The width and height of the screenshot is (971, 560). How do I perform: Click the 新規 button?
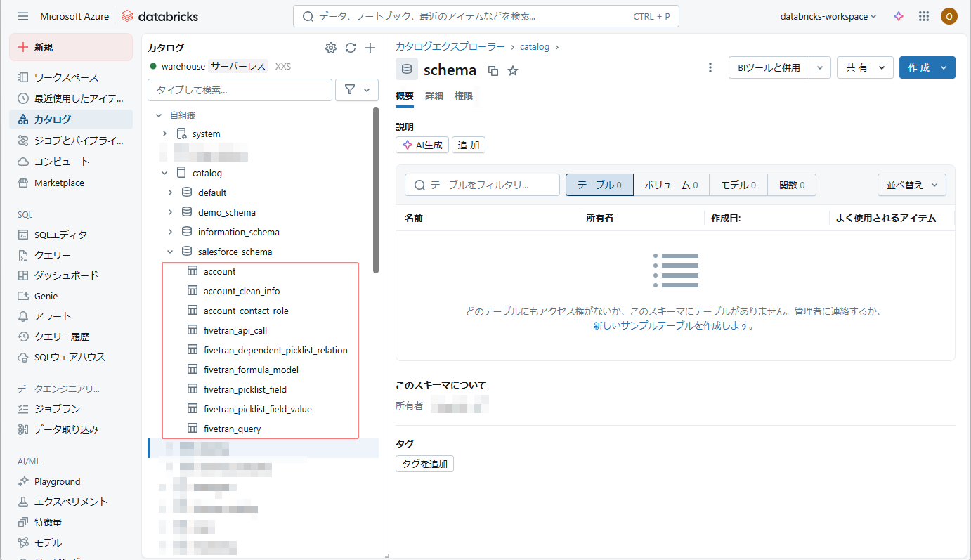71,47
